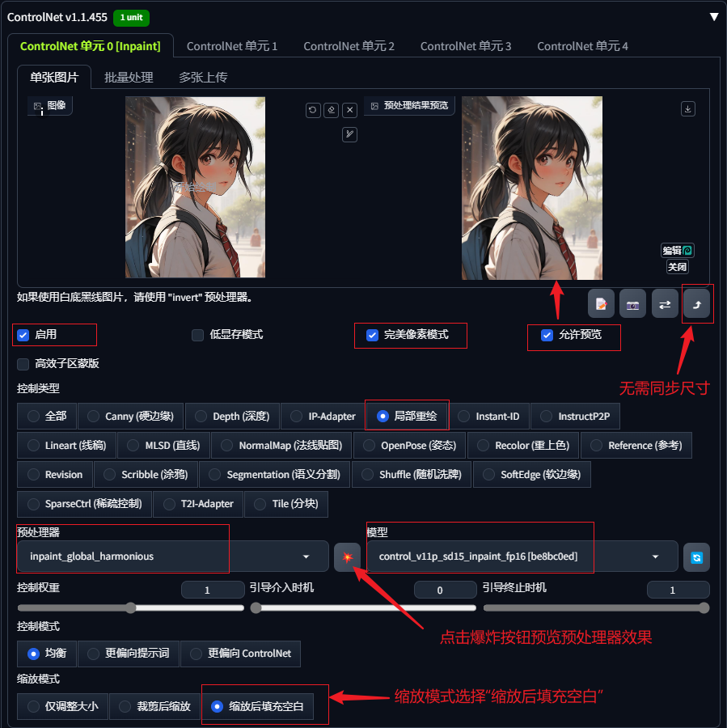Select Recolor (重上色) control type

[x=523, y=445]
